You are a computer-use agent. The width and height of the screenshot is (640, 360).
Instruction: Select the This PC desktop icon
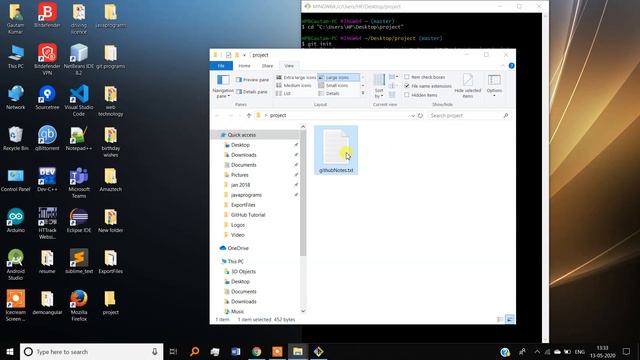[x=16, y=57]
